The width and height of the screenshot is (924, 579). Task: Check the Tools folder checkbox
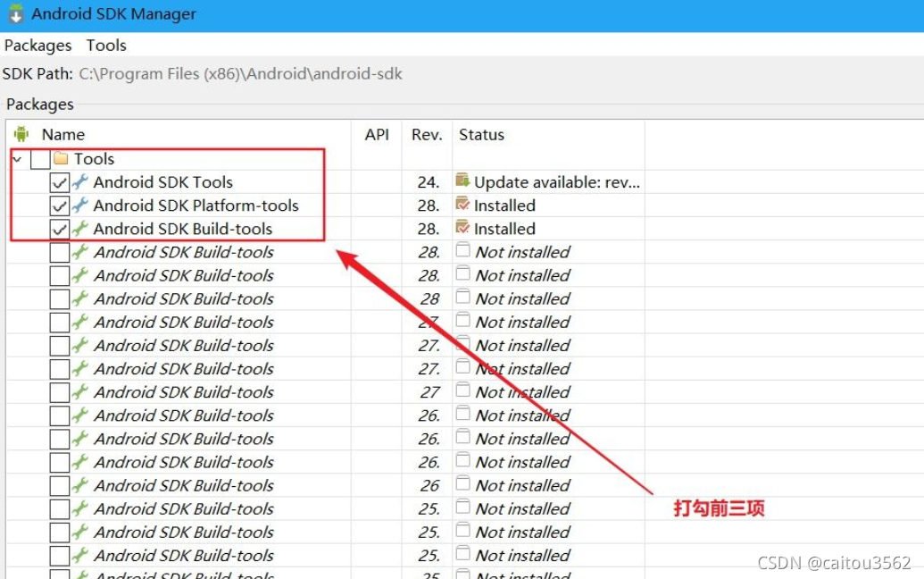click(41, 159)
